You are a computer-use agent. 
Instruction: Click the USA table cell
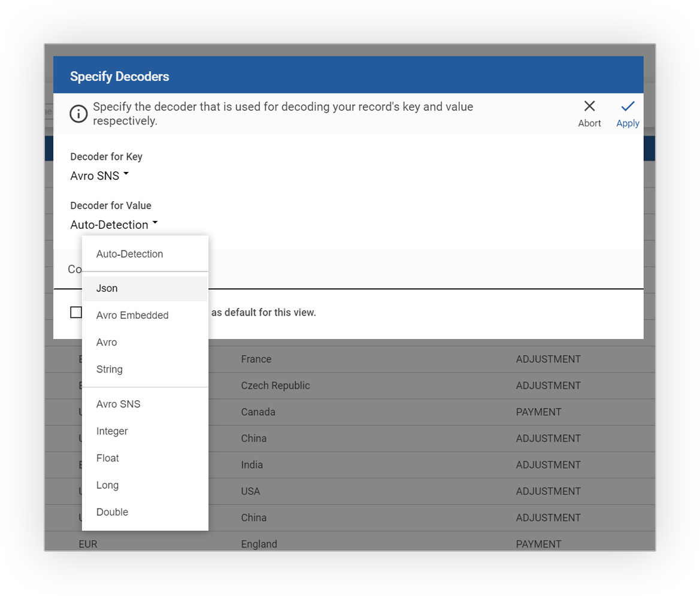[x=250, y=491]
